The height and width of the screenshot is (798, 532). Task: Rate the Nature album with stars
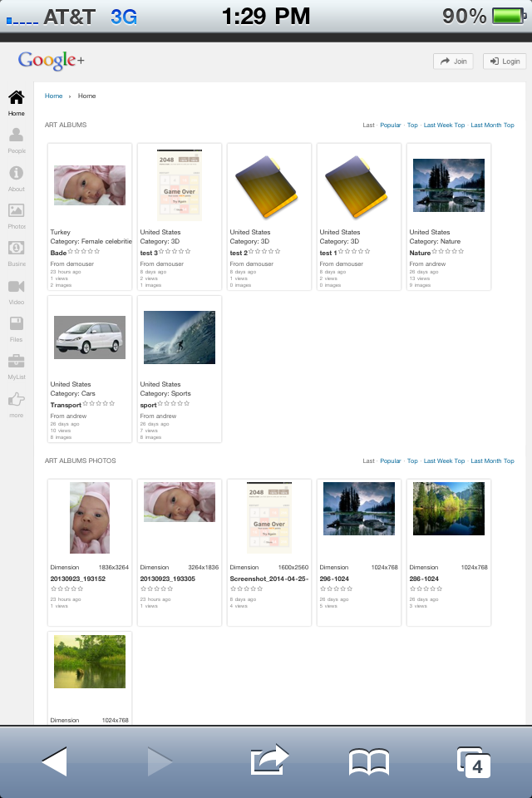[448, 251]
